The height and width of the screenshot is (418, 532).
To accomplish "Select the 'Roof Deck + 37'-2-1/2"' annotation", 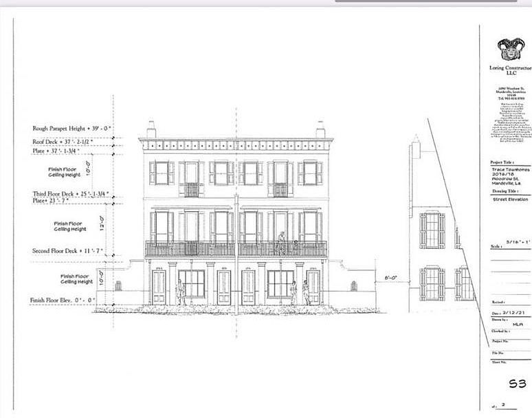I will click(63, 142).
